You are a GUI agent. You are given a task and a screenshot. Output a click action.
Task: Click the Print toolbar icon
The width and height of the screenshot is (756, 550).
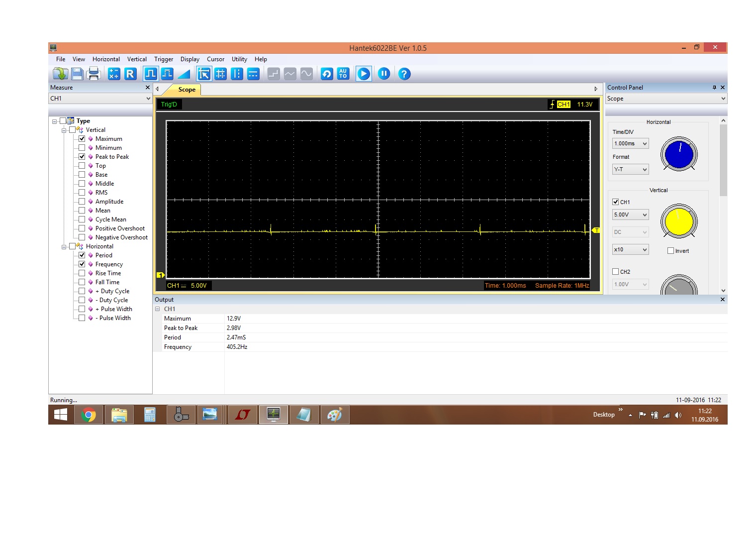94,74
